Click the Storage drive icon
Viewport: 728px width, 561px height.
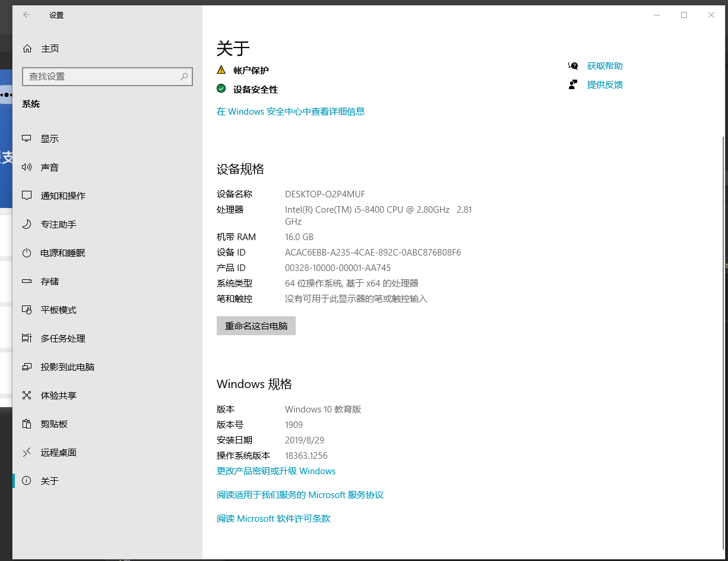27,281
